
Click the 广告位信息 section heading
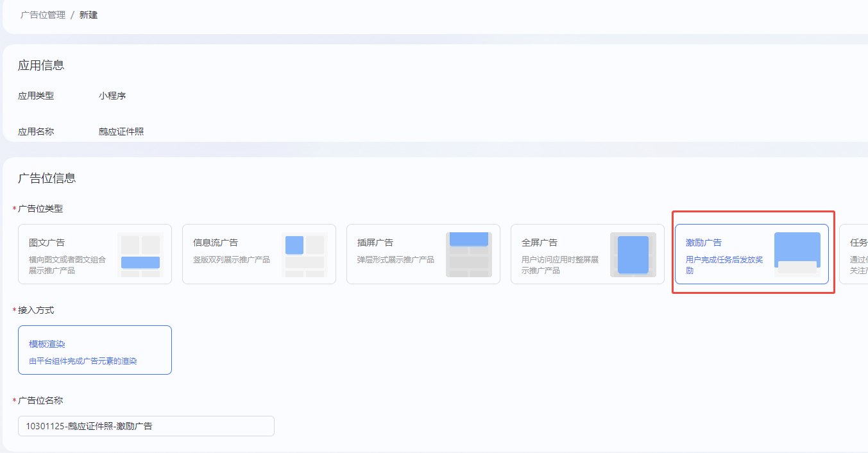[47, 178]
